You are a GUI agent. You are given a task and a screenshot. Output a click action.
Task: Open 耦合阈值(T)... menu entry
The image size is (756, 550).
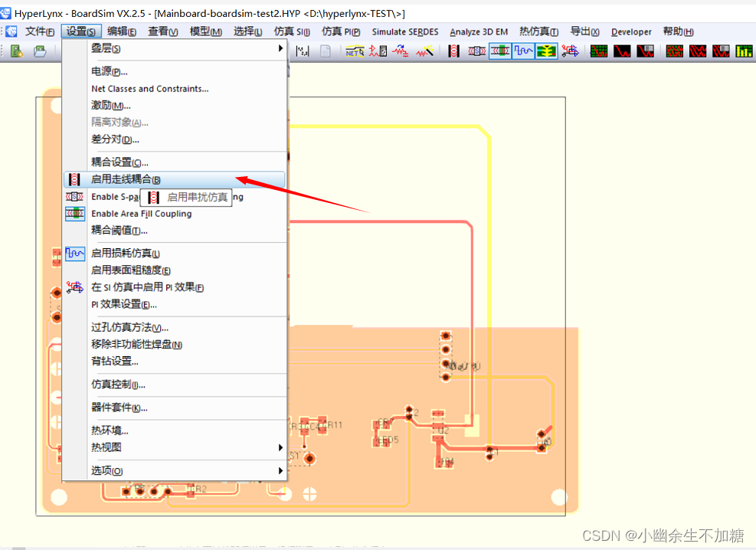coord(175,231)
